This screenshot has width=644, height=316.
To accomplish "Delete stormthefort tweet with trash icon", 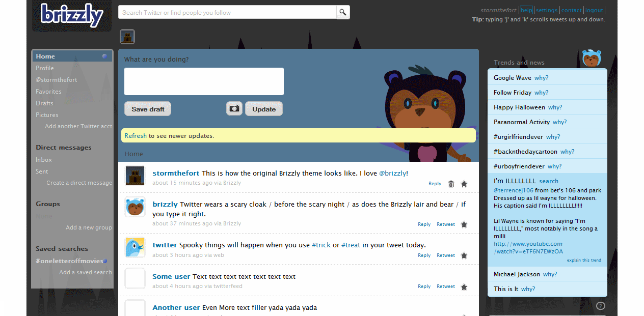I will coord(451,184).
